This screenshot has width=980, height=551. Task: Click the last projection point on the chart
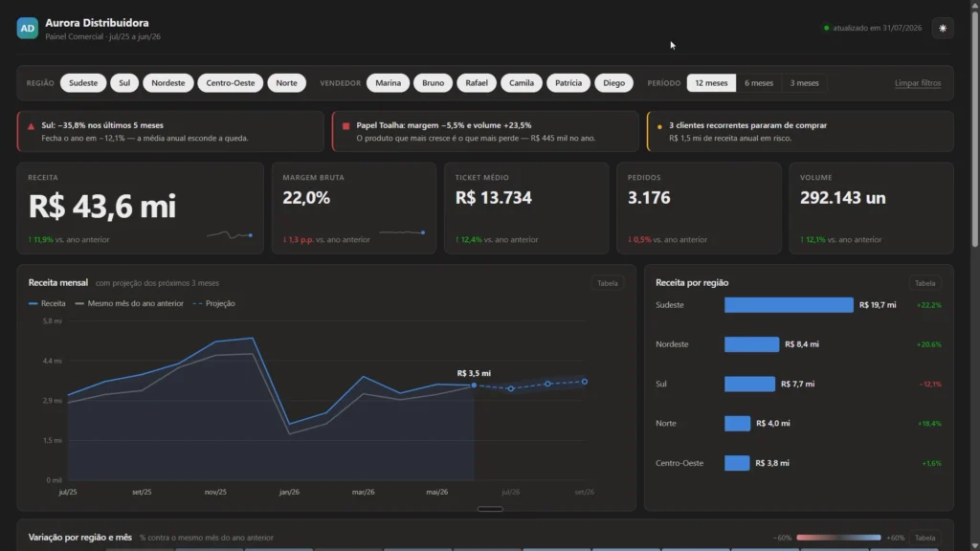point(585,382)
